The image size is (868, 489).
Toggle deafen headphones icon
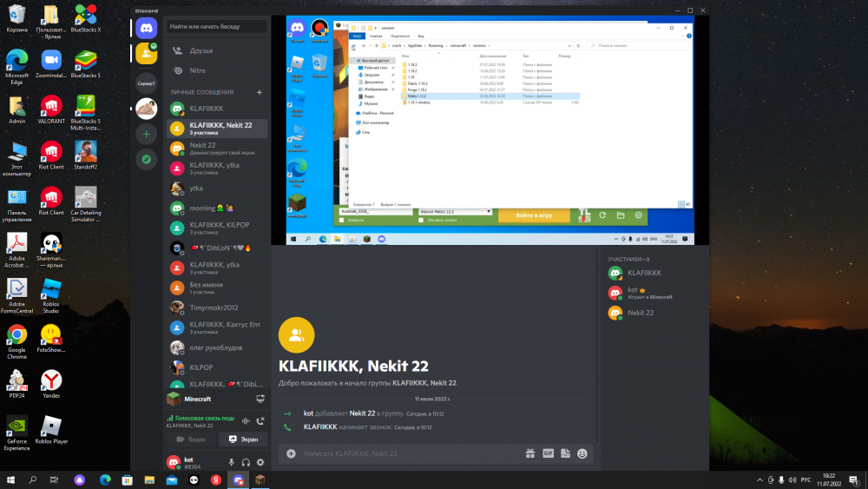(246, 462)
